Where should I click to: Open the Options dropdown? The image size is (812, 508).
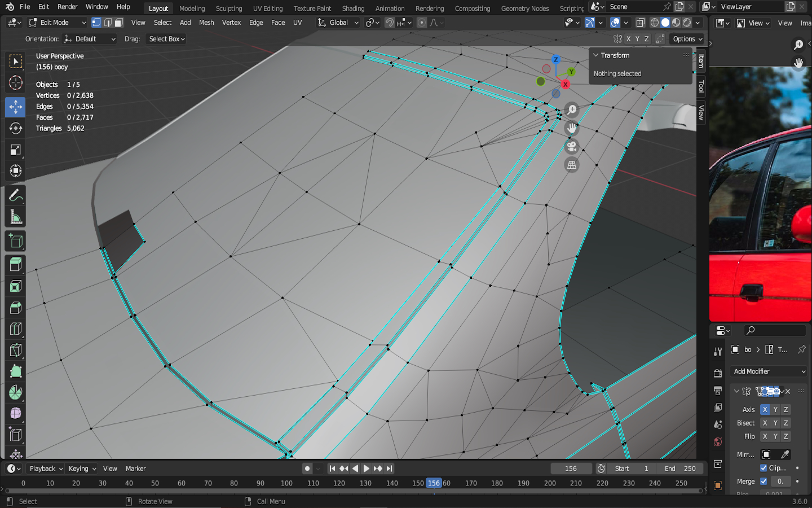click(687, 39)
